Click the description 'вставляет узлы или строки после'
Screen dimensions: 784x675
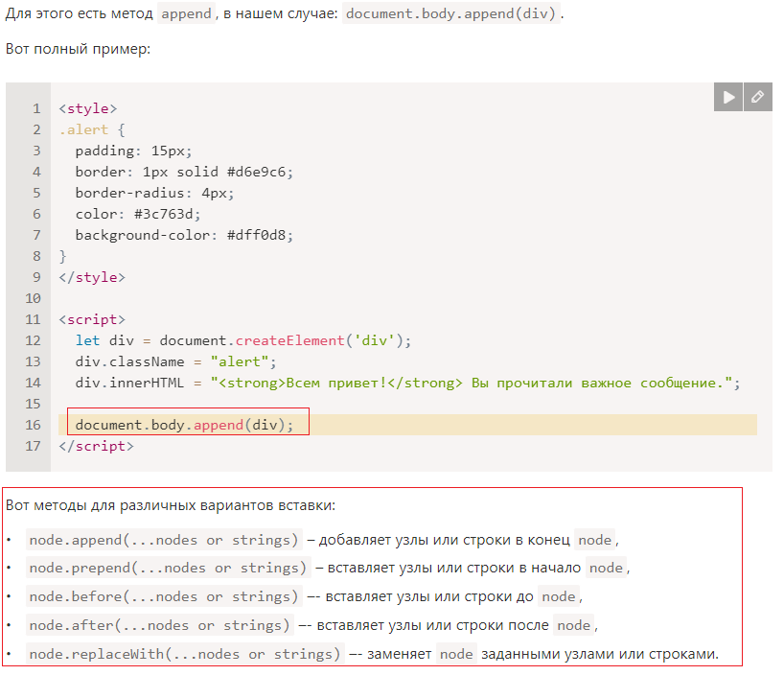pyautogui.click(x=432, y=625)
